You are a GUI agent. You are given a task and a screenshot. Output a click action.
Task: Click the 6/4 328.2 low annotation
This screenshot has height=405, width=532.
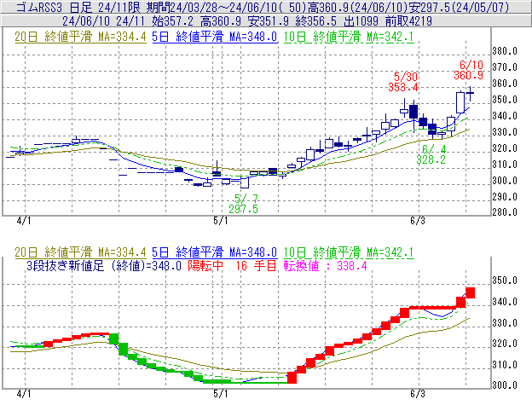coord(431,154)
